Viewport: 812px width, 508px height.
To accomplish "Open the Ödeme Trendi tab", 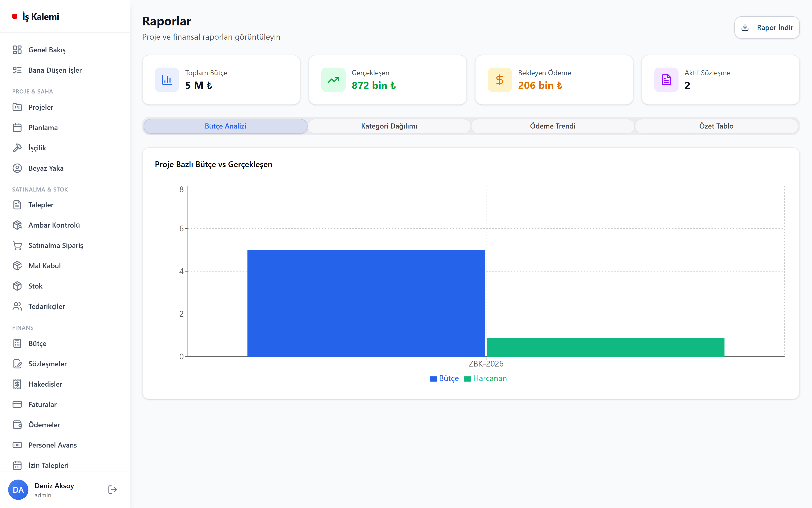I will 553,126.
